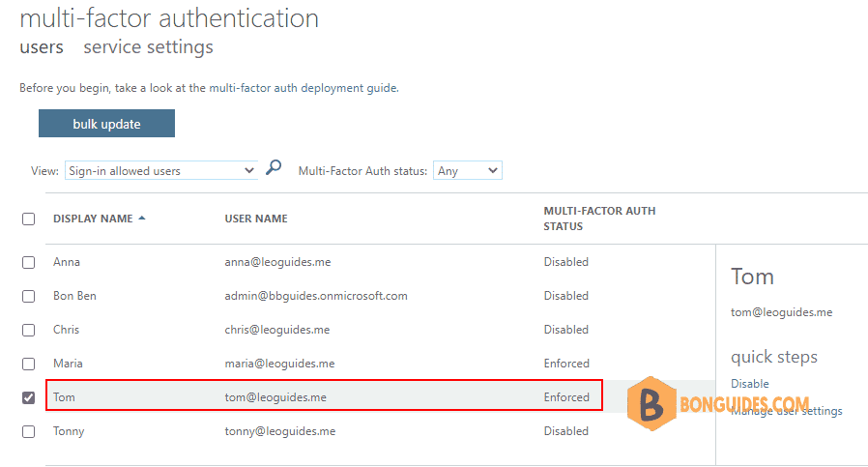Screen dimensions: 868x467
Task: Click tonny@leoguides.me in the table
Action: tap(279, 431)
